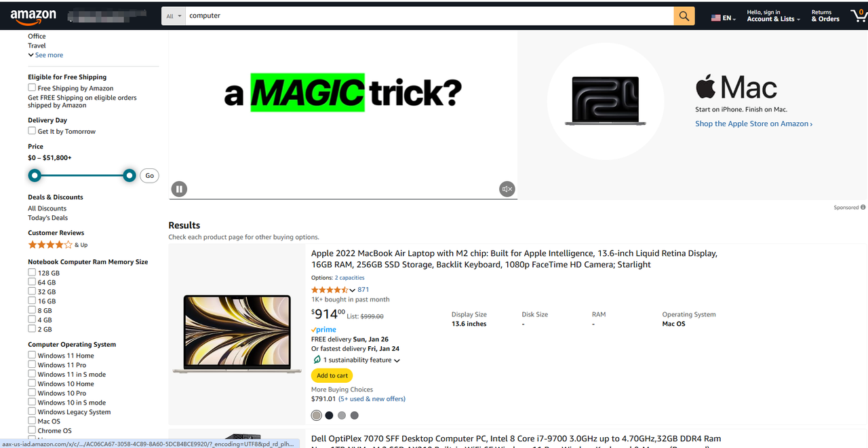Click the Add to cart button
Screen dimensions: 868x448
click(x=332, y=375)
